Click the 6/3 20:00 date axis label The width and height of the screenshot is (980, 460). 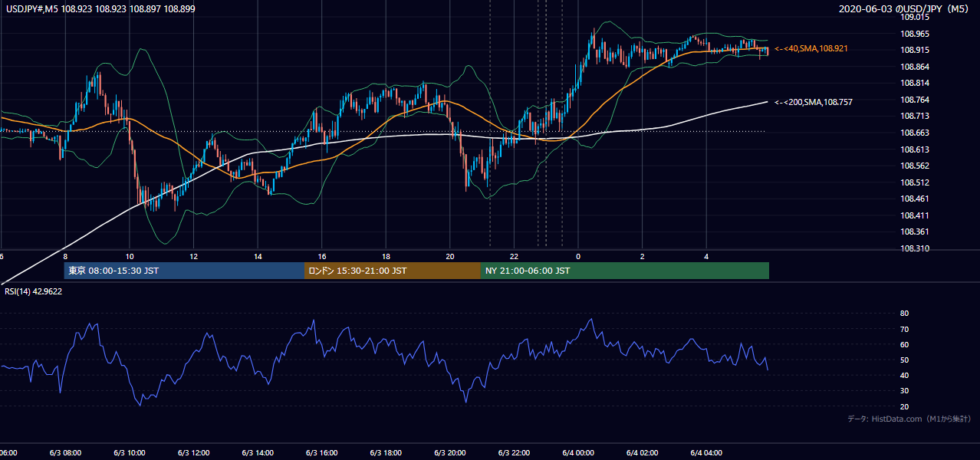pos(450,453)
